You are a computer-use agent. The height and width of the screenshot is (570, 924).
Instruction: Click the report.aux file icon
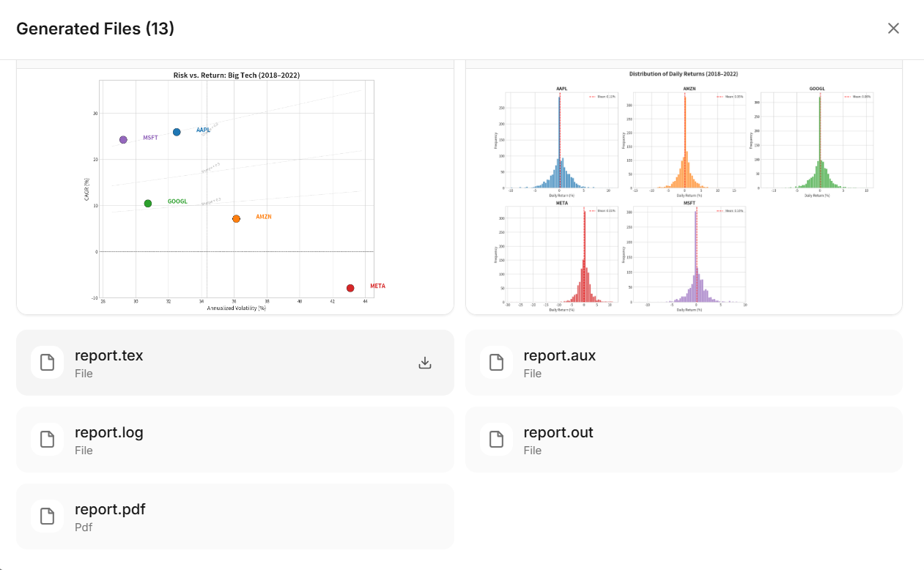pyautogui.click(x=496, y=363)
